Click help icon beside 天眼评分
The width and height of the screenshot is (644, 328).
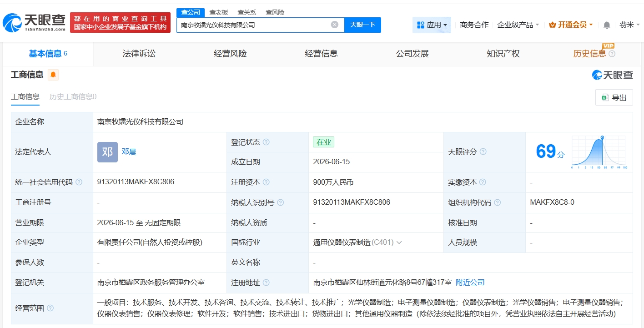(483, 151)
